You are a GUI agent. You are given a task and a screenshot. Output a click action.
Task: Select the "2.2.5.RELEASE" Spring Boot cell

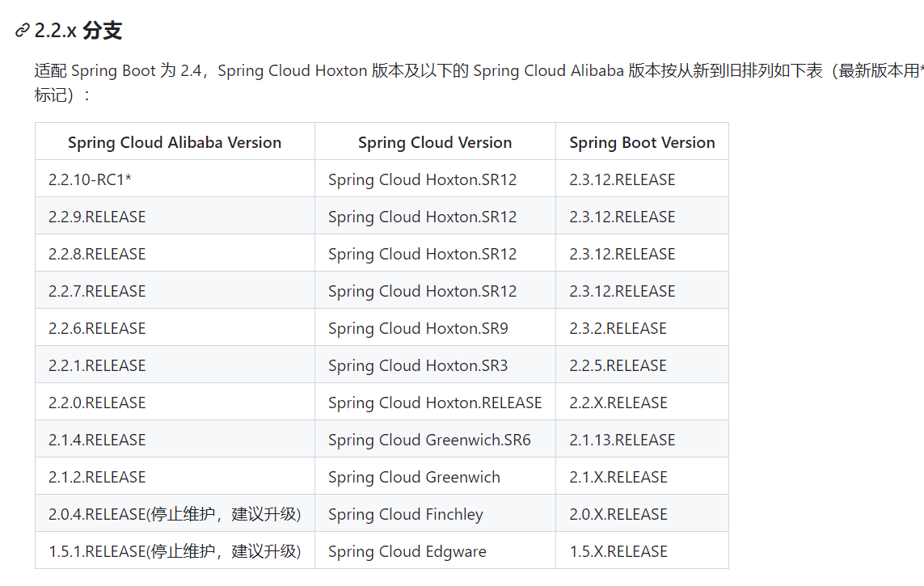pyautogui.click(x=642, y=365)
